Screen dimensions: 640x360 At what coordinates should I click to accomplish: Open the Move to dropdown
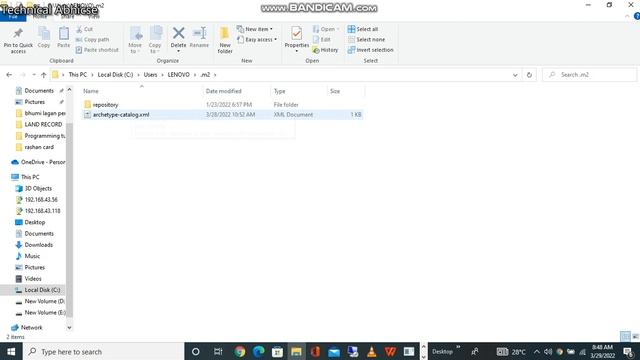135,40
